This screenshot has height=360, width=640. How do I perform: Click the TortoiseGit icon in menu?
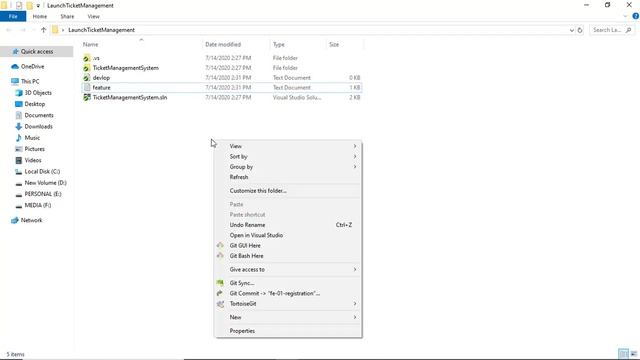coord(220,304)
